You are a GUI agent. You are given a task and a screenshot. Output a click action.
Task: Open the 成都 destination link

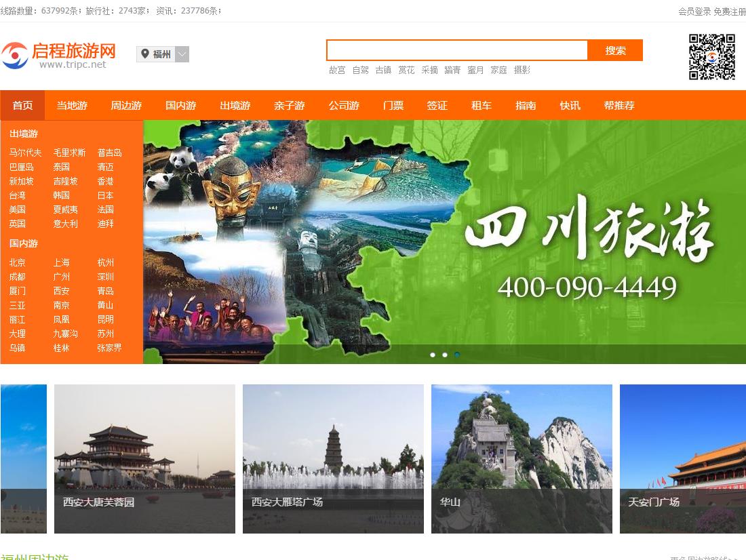click(17, 277)
